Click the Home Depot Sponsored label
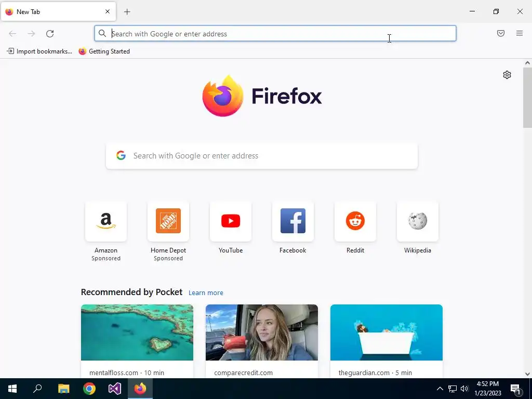Screen dimensions: 532x399 [168, 259]
